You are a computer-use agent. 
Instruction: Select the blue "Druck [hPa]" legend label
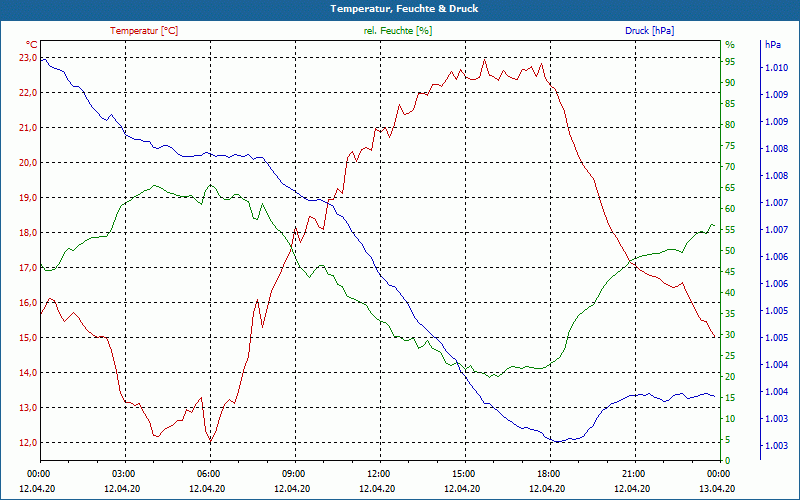coord(649,31)
